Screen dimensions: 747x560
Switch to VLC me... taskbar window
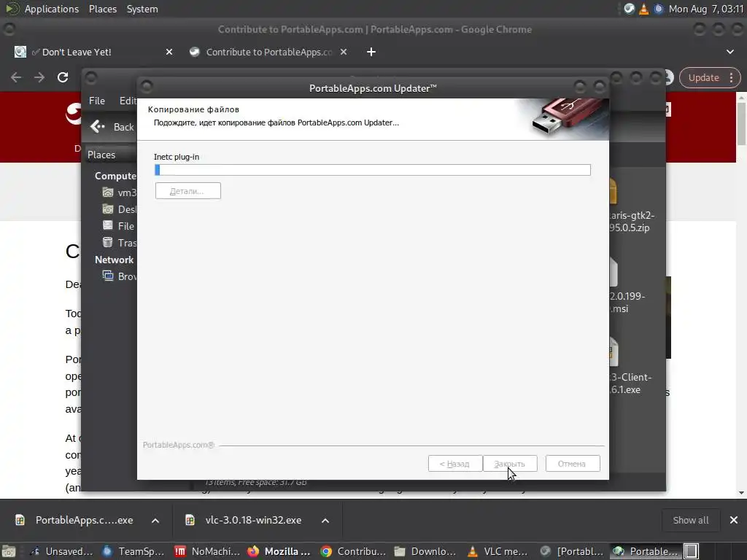[499, 551]
